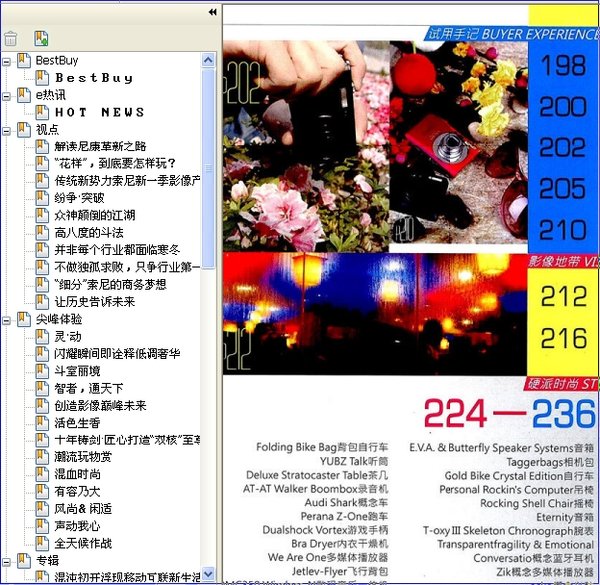Click bookmark icon beside 灵·动
600x585 pixels.
[x=42, y=337]
